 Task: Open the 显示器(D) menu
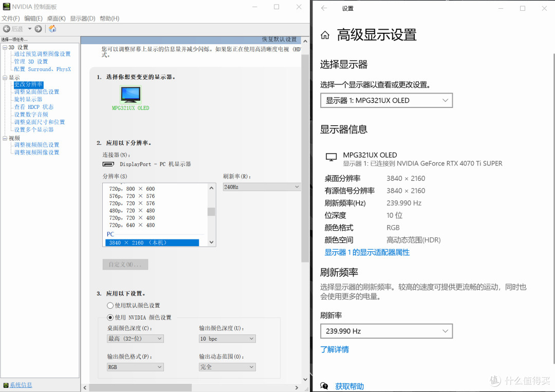click(x=82, y=18)
